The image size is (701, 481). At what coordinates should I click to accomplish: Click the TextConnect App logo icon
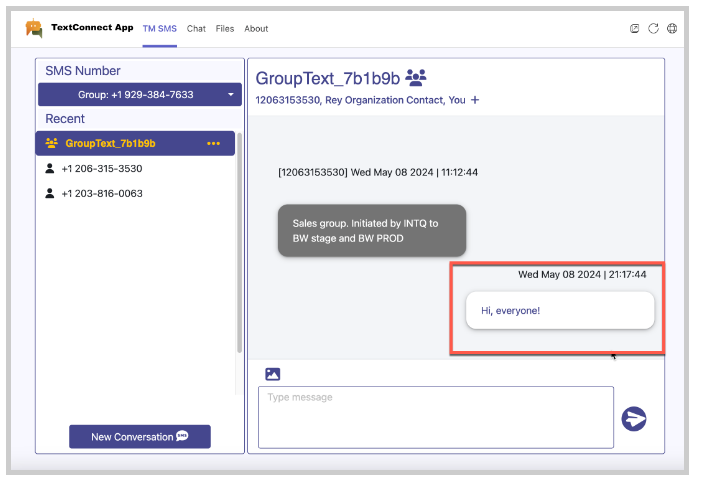[x=35, y=28]
